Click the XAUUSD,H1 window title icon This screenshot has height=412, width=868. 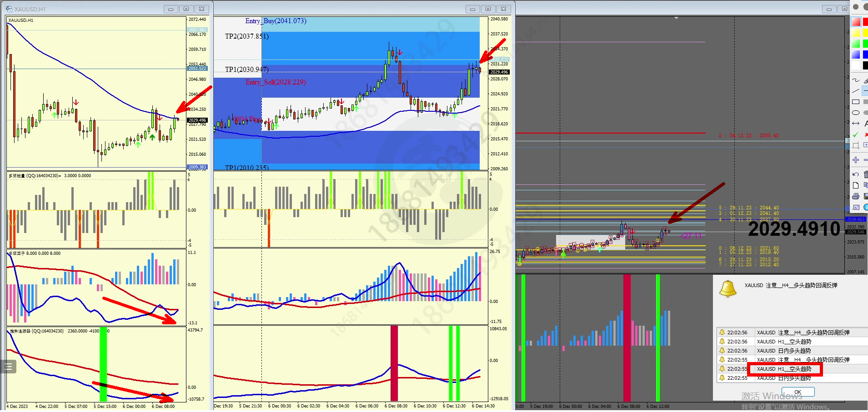click(x=9, y=9)
